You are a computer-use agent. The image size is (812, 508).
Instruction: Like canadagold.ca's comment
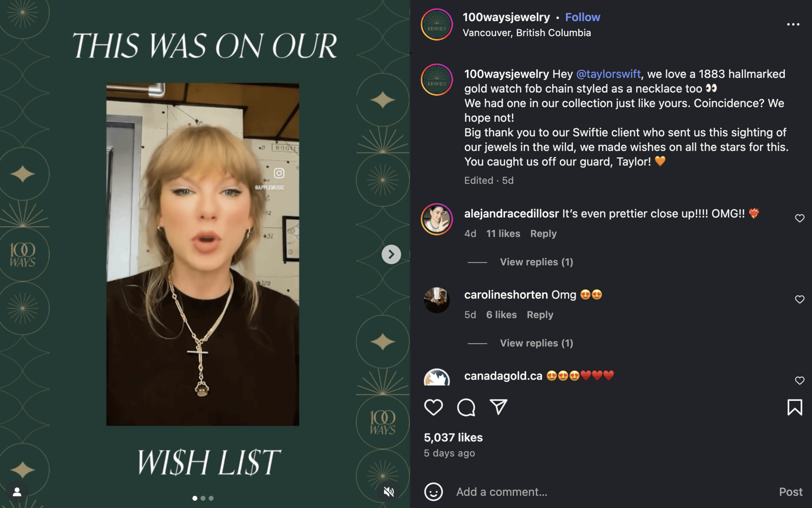click(799, 380)
